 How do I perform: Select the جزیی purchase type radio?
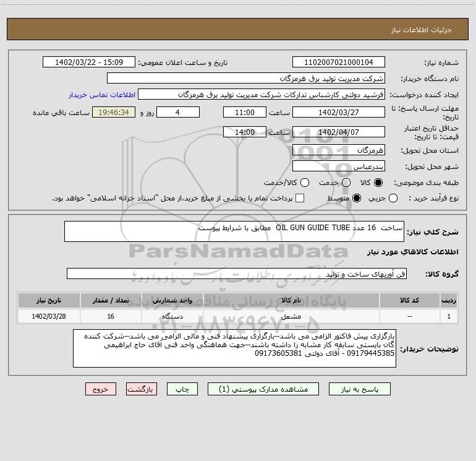click(393, 198)
